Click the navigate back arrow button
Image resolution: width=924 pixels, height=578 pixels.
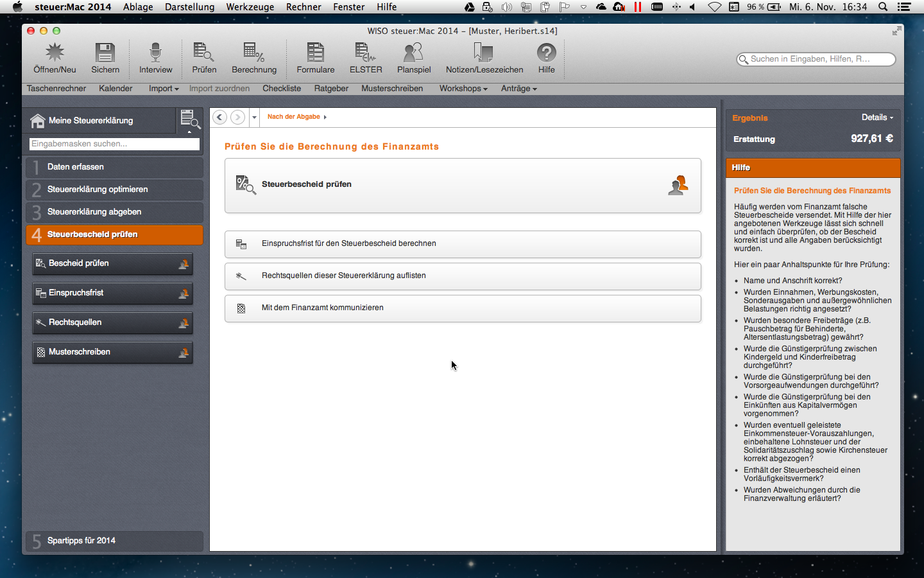click(x=219, y=117)
